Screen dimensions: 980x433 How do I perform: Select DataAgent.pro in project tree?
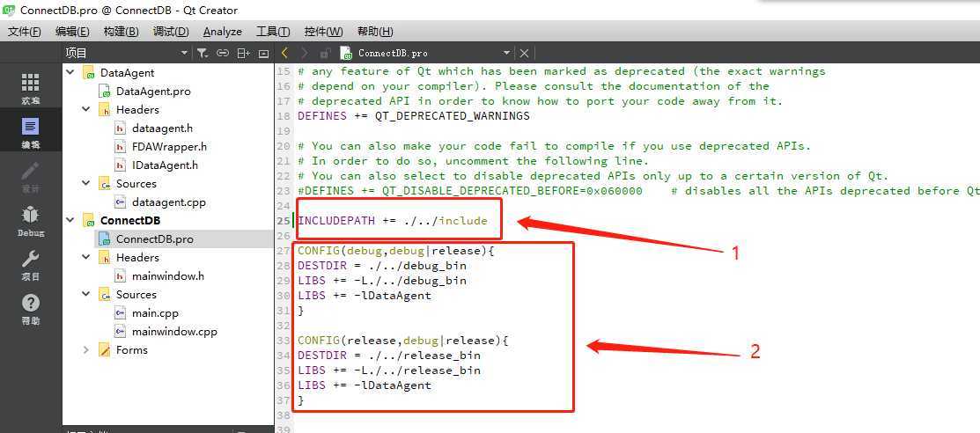[x=153, y=92]
